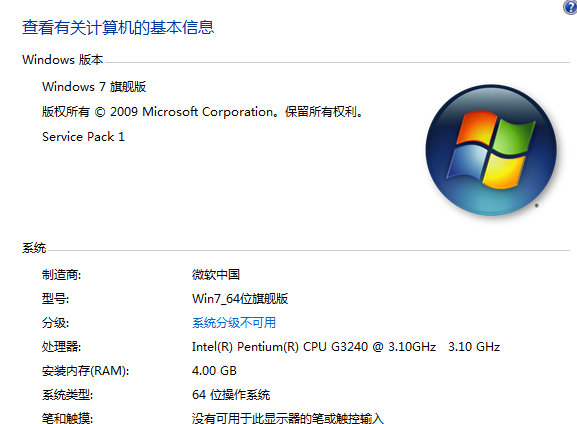577x424 pixels.
Task: Click the Windows 版本 section header
Action: point(63,60)
